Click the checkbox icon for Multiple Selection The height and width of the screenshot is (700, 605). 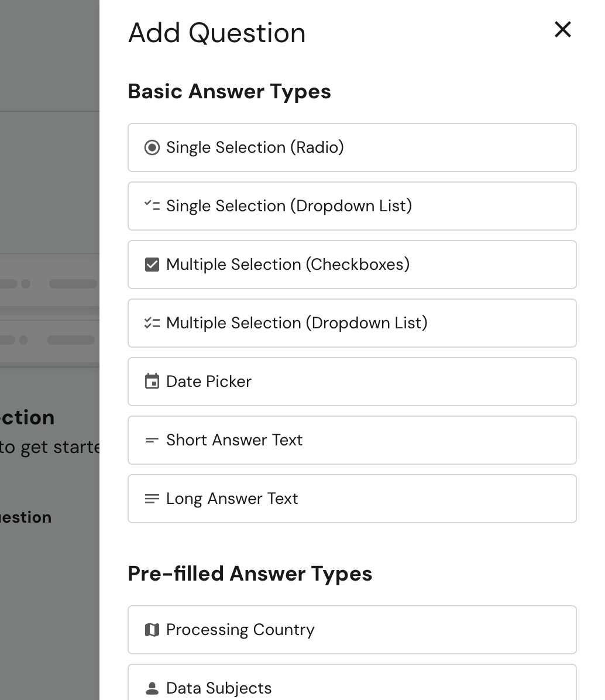tap(152, 265)
